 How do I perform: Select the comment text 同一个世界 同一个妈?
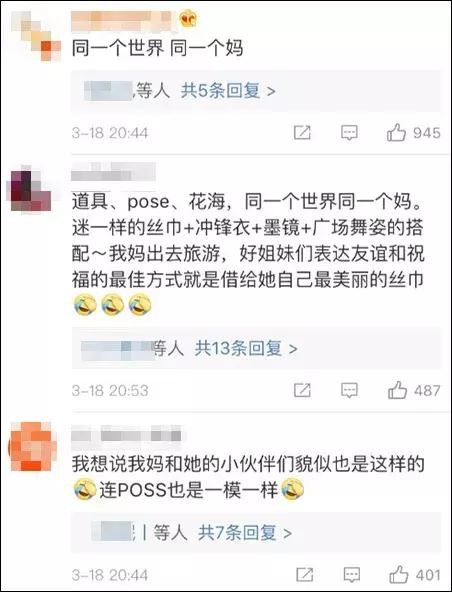[157, 49]
